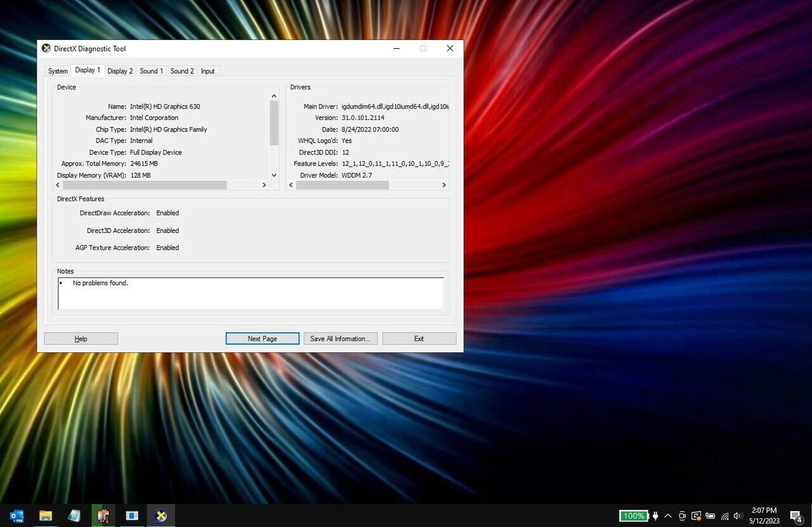Click Save All Information button
Viewport: 812px width, 527px height.
point(340,338)
